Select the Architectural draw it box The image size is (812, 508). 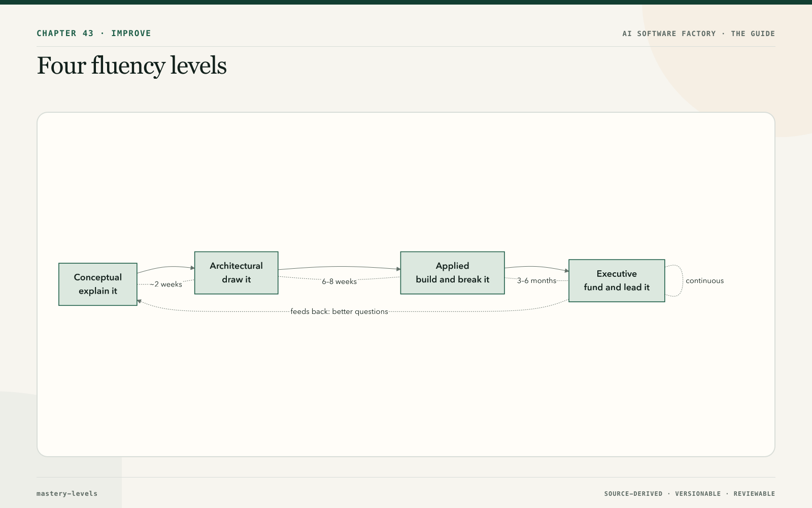click(236, 273)
